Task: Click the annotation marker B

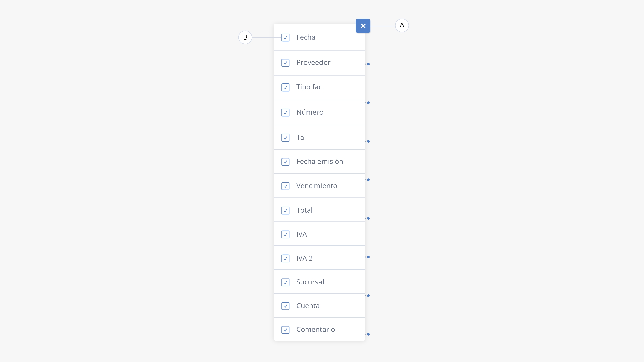Action: click(x=245, y=37)
